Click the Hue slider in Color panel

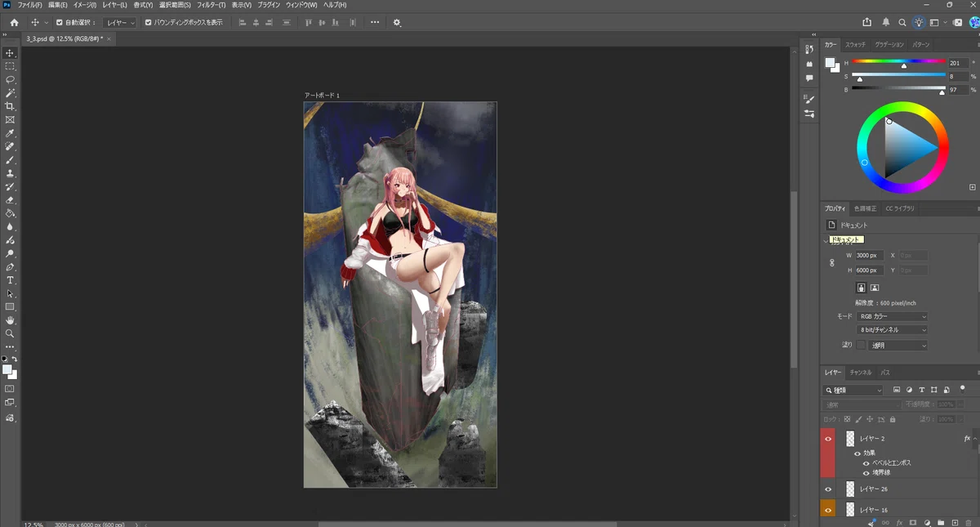[x=898, y=62]
